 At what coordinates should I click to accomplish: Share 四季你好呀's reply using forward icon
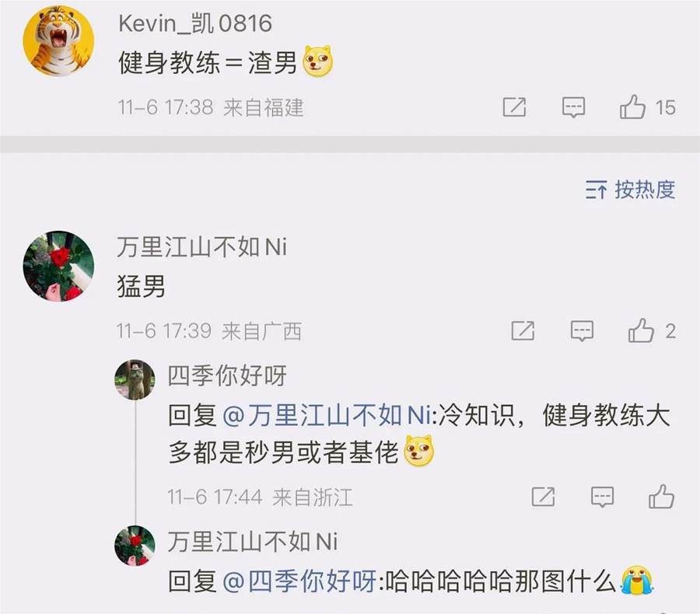pyautogui.click(x=544, y=497)
